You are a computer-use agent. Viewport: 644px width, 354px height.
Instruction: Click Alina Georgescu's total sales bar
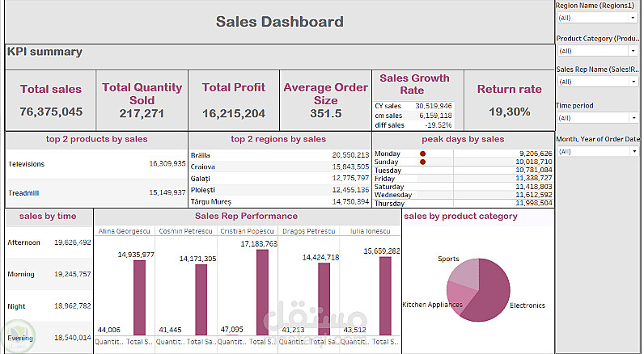point(140,297)
